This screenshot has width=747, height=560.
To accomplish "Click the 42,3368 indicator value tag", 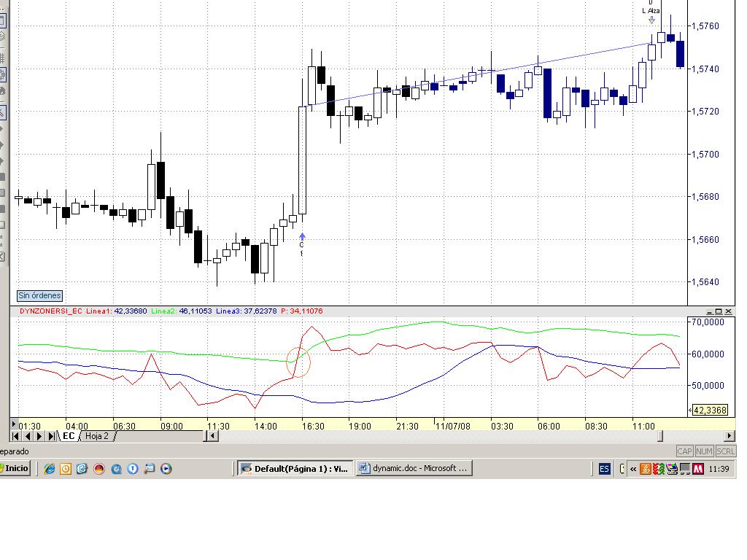I will (x=710, y=410).
